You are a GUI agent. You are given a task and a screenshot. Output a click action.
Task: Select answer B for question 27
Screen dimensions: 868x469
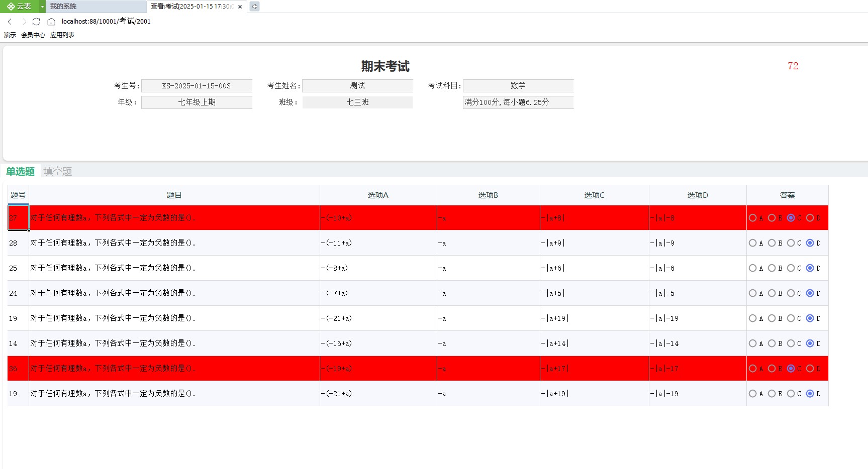[x=771, y=218]
